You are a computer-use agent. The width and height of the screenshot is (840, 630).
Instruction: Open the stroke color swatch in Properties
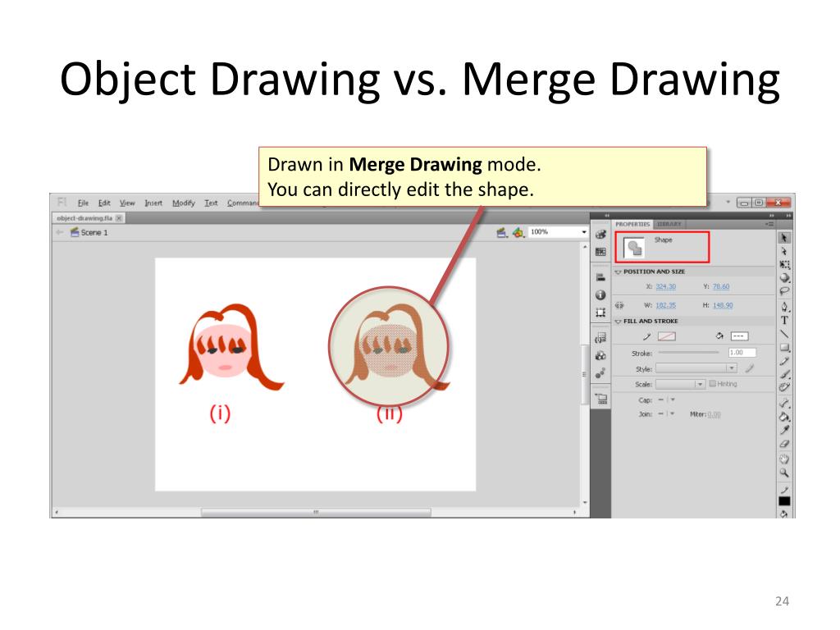click(x=667, y=336)
